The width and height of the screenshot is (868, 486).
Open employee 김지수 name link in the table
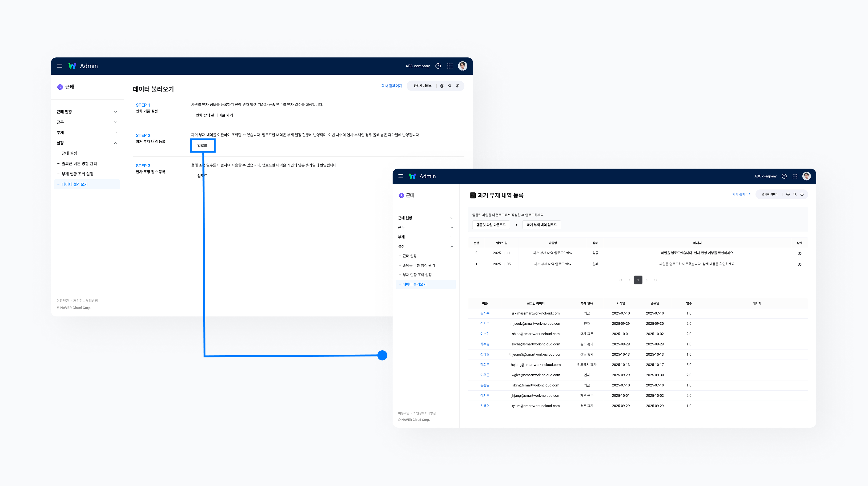coord(485,313)
